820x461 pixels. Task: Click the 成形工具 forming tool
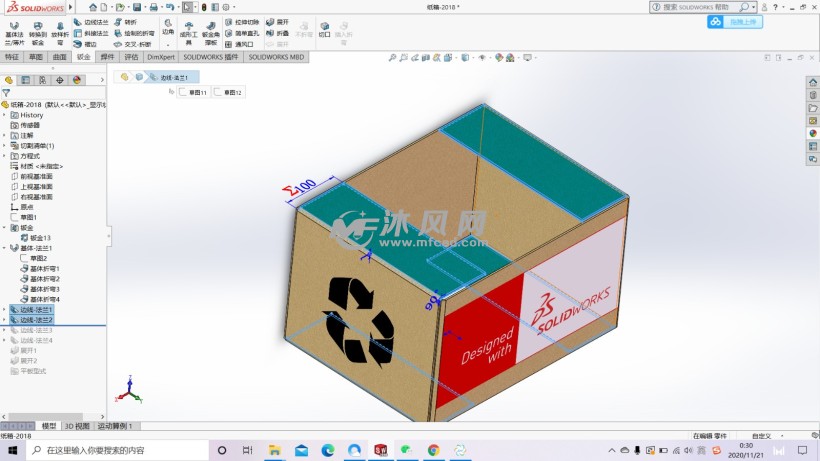pos(189,33)
